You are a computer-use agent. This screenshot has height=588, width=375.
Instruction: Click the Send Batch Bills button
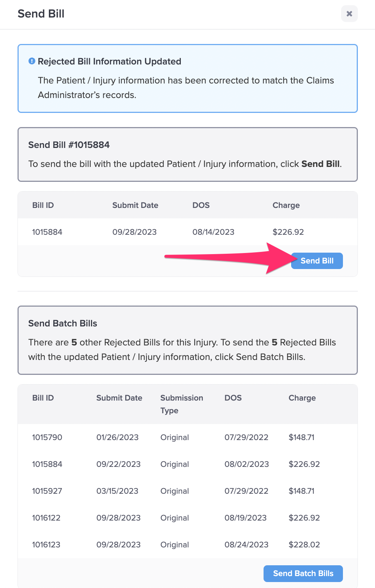(x=303, y=573)
